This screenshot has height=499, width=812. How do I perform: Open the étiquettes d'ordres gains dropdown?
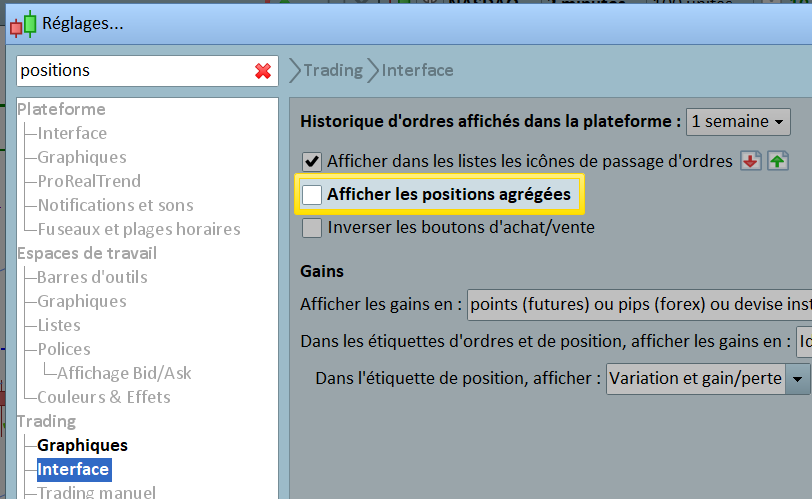804,342
